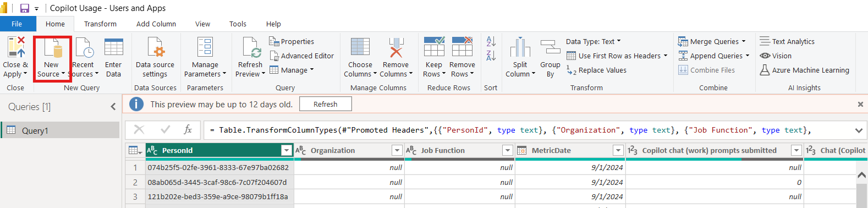868x208 pixels.
Task: Confirm formula with checkmark icon
Action: click(165, 130)
